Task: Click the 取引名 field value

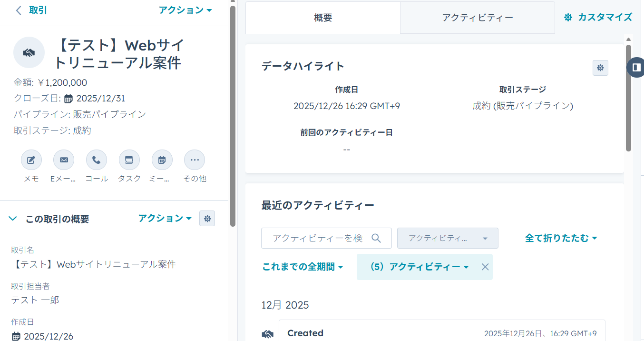Action: click(x=93, y=264)
